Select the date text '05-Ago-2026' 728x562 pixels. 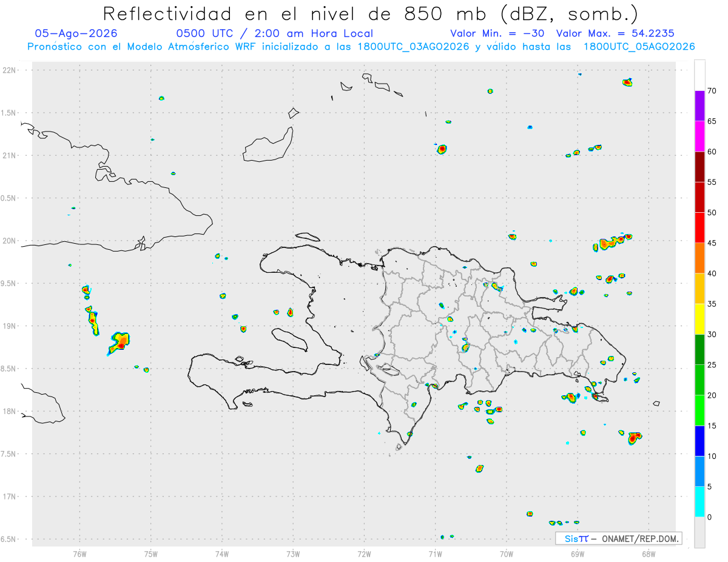76,33
